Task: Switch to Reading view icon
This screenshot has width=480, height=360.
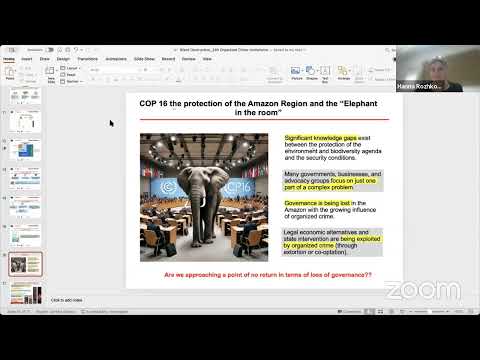Action: tap(391, 312)
